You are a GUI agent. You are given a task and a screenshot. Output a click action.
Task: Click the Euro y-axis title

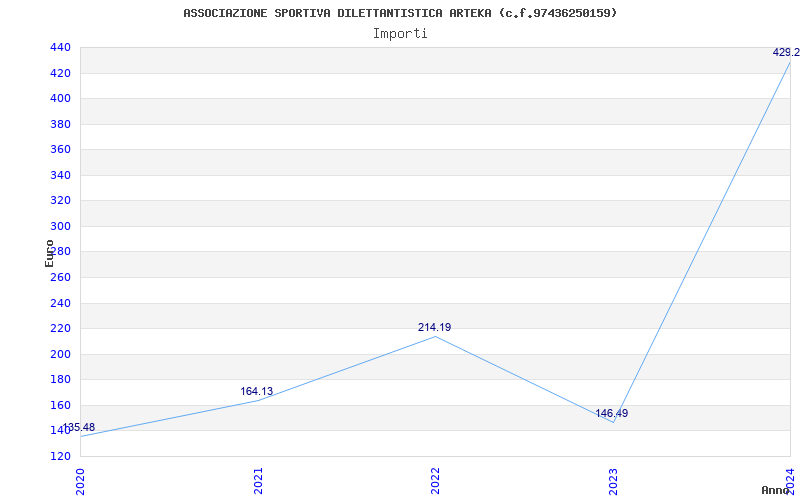pos(49,253)
